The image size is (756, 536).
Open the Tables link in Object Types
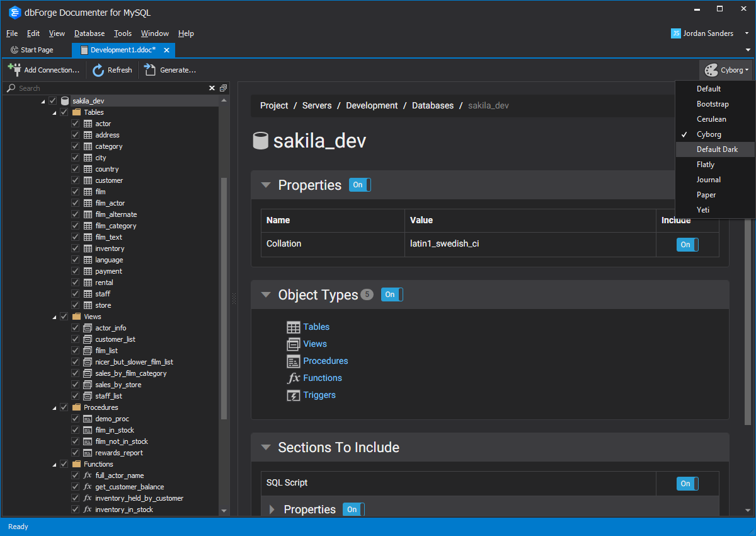click(x=316, y=327)
